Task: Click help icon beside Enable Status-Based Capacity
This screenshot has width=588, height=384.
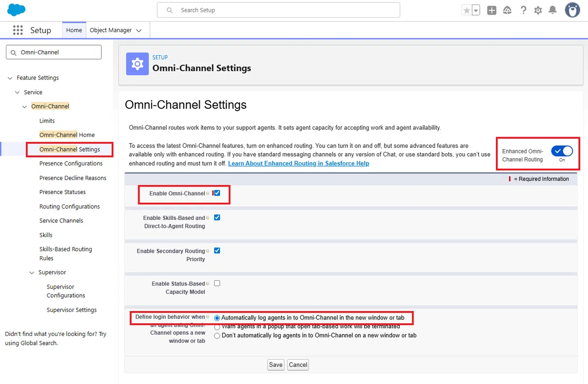Action: coord(207,284)
